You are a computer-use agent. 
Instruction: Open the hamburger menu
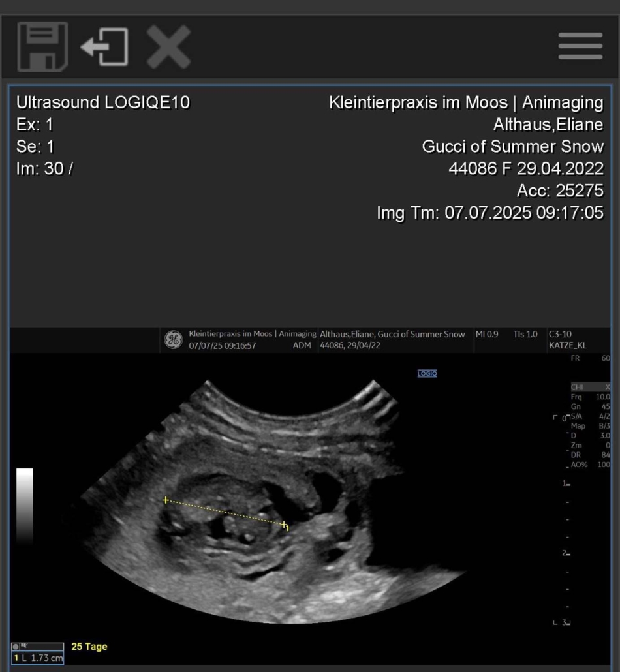(580, 46)
